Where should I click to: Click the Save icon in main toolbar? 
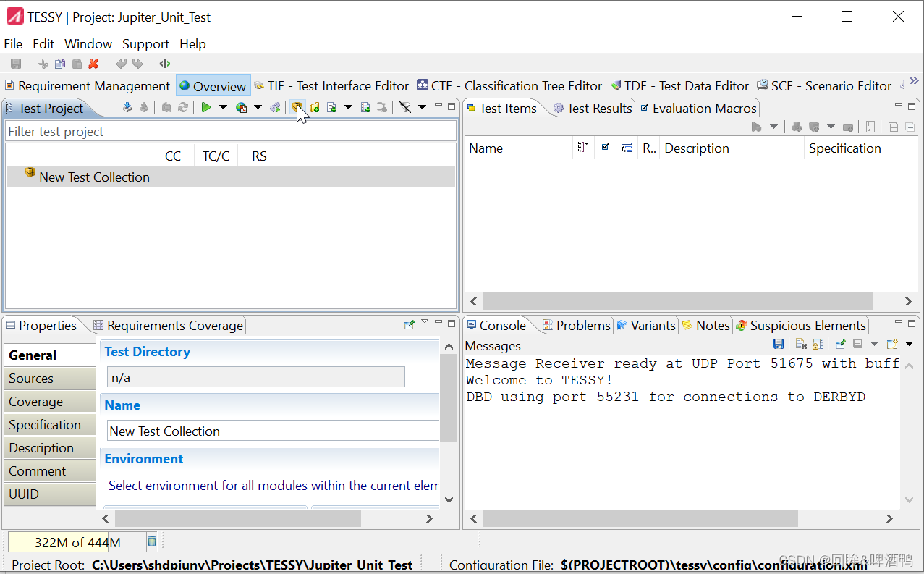click(16, 64)
